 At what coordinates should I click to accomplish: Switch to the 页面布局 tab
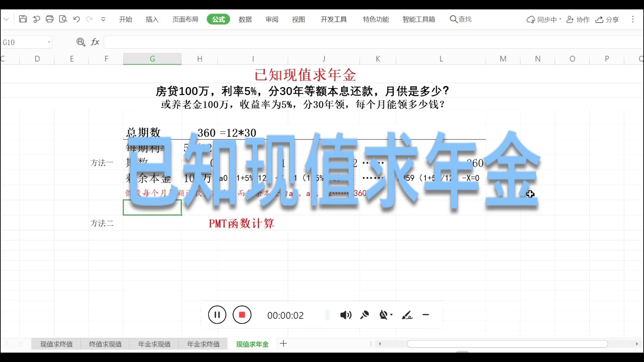pyautogui.click(x=185, y=19)
